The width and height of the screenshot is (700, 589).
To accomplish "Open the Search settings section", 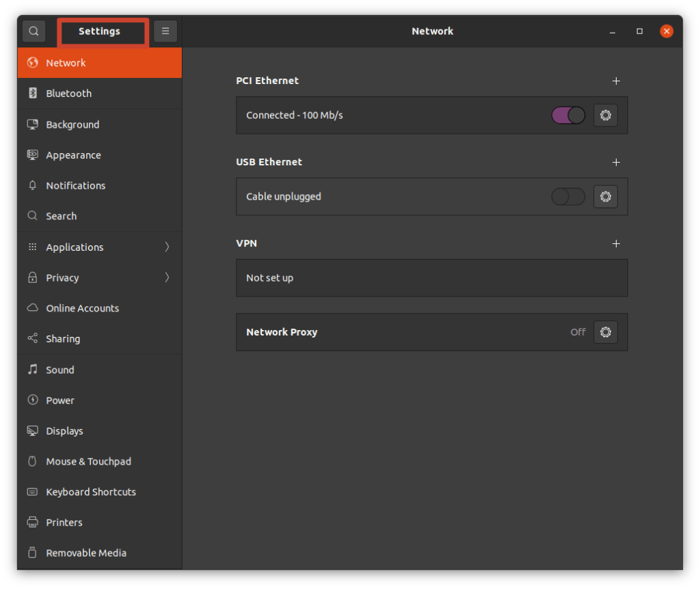I will coord(59,216).
